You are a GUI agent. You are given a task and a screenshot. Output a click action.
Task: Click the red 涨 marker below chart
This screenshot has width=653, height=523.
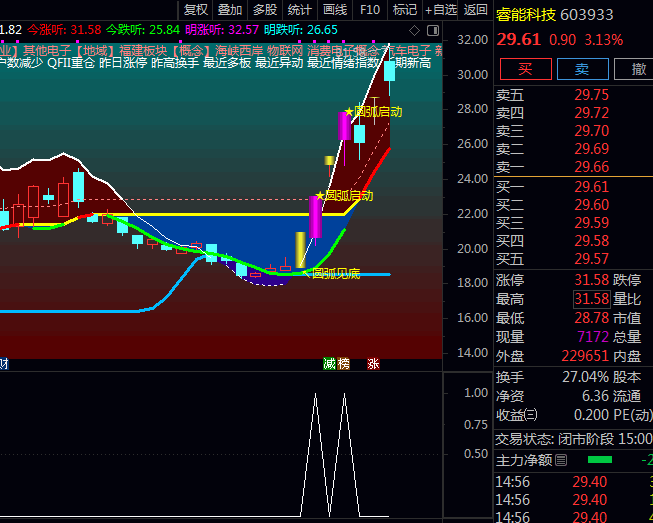click(x=373, y=364)
